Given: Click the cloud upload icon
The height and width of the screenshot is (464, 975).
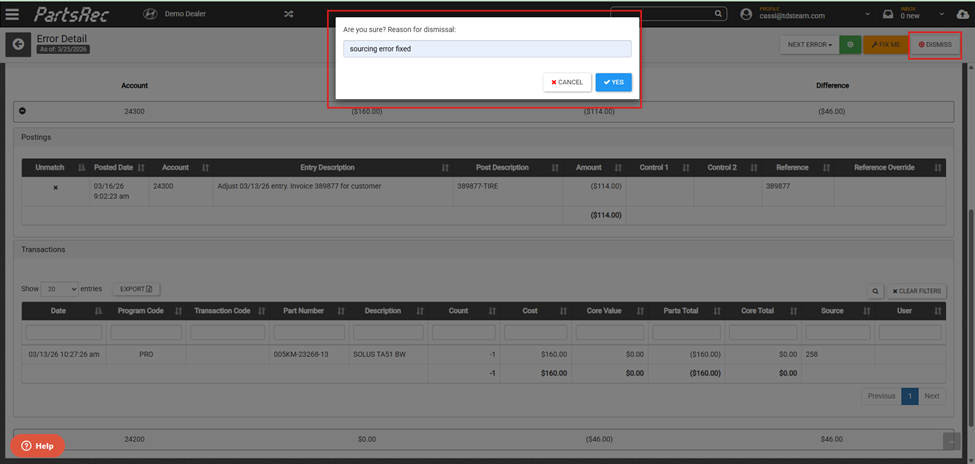Looking at the screenshot, I should click(x=963, y=14).
